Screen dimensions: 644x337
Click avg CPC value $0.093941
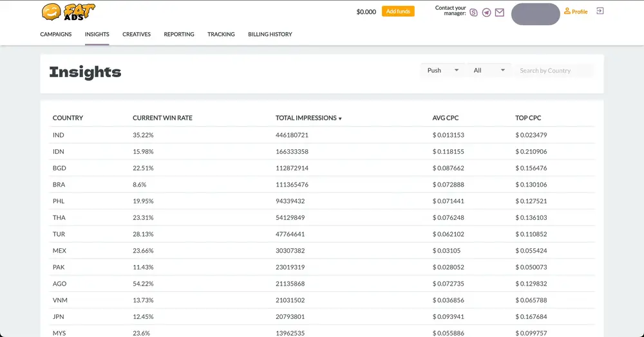pos(448,316)
